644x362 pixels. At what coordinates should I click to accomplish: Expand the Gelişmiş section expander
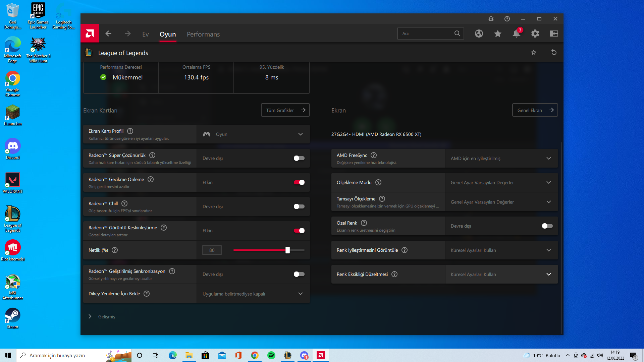(x=90, y=316)
